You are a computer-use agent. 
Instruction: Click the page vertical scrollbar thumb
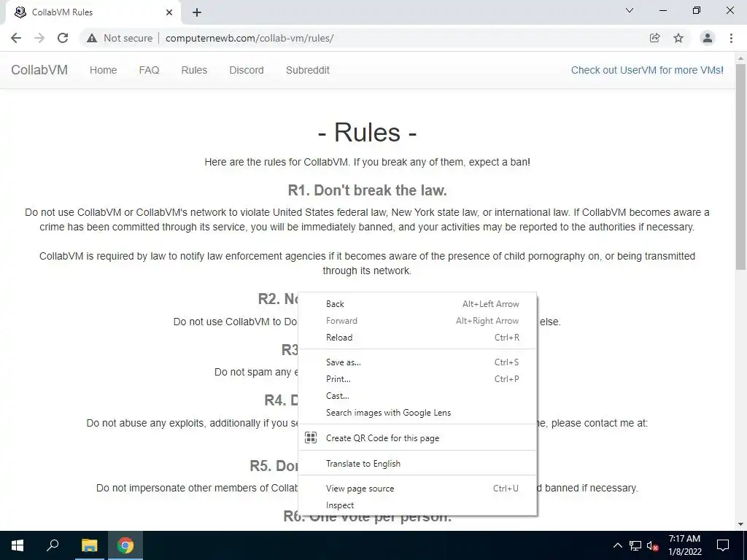[741, 167]
